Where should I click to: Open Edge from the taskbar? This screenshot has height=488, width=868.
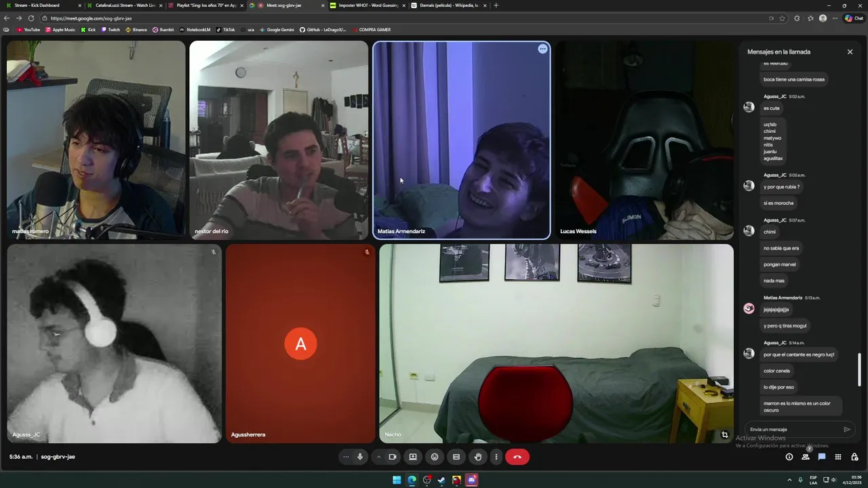coord(412,480)
